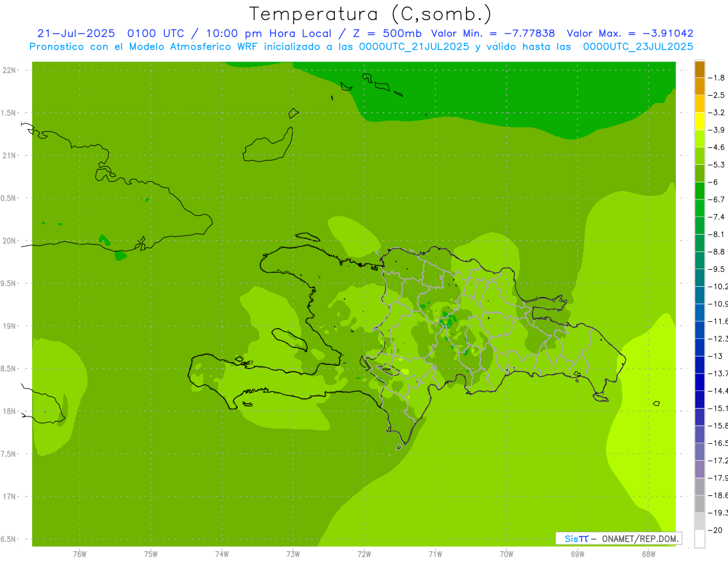Click the "-2.5" colorbar label

tap(717, 95)
